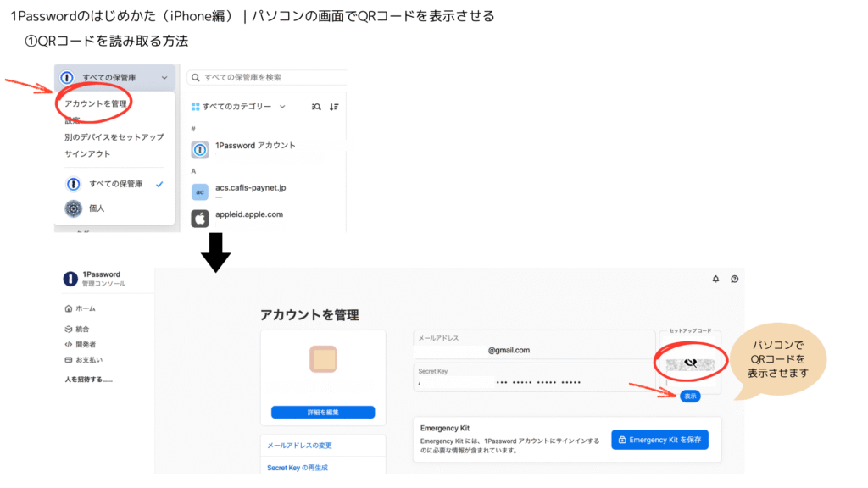This screenshot has width=868, height=488.
Task: Click the blue 'ac' item icon
Action: pos(200,191)
